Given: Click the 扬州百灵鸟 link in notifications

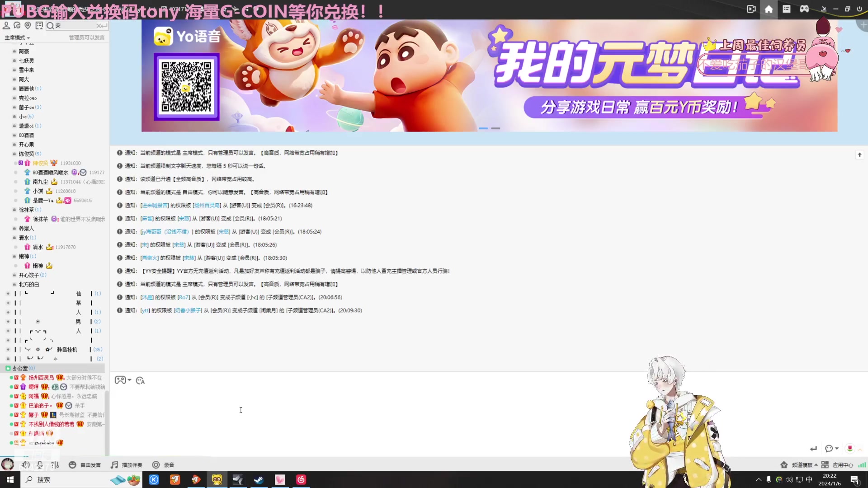Looking at the screenshot, I should (207, 205).
